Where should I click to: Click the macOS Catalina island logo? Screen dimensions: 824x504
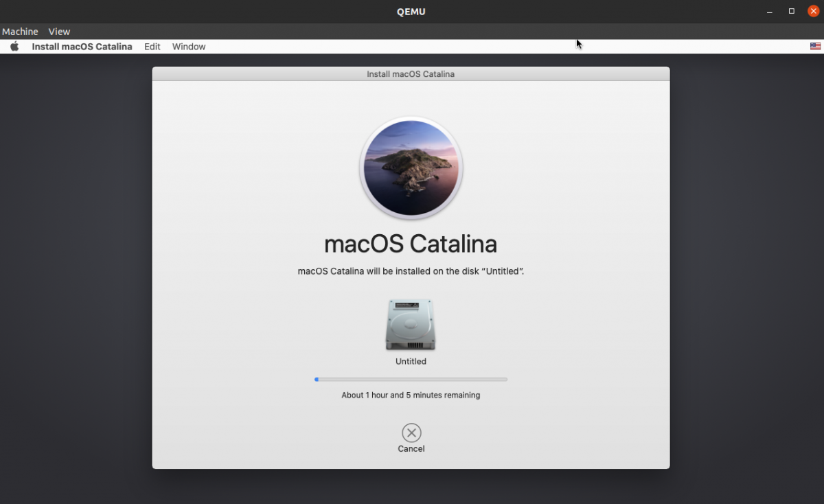[411, 168]
